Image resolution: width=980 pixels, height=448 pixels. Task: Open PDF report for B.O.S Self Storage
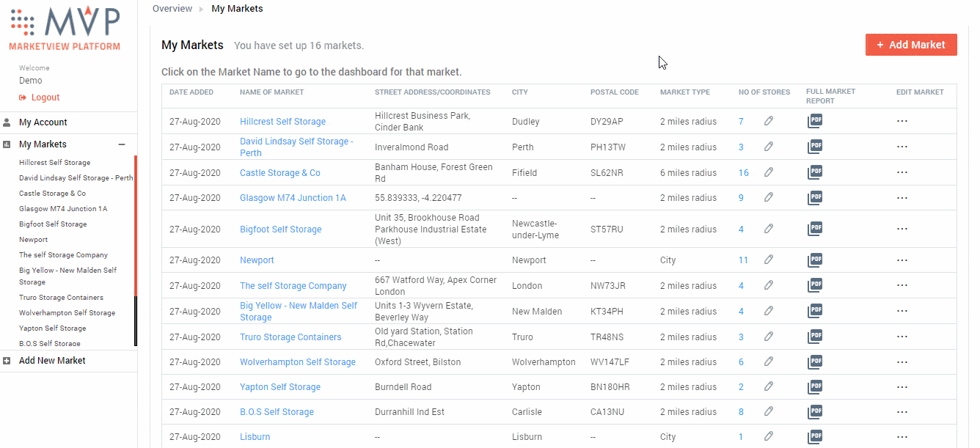coord(814,411)
